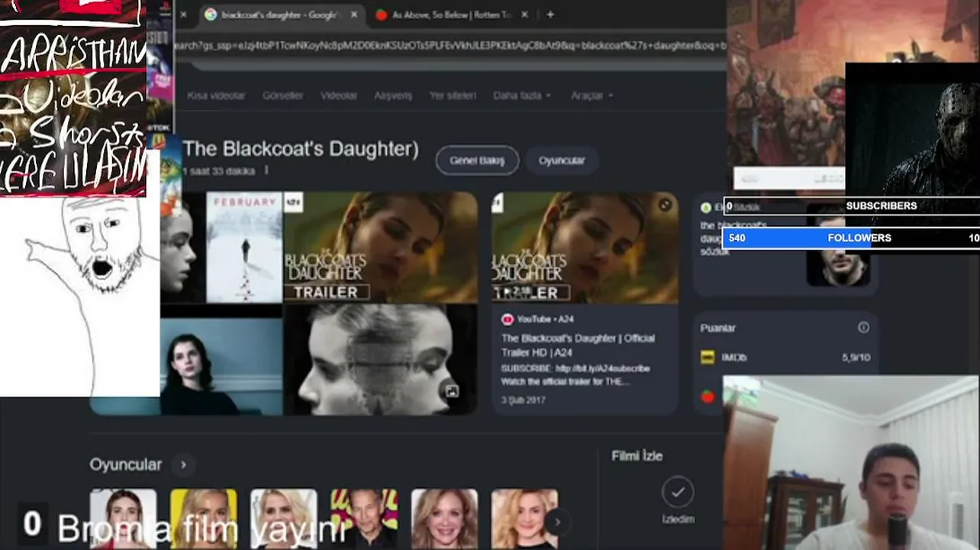Screen dimensions: 980x550
Task: Open the info icon next to Puanlar
Action: click(x=863, y=328)
